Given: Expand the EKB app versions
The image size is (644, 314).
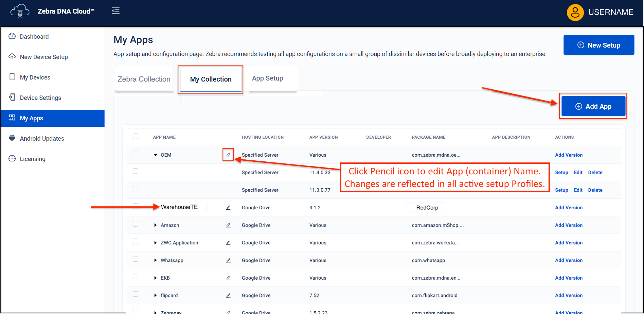Looking at the screenshot, I should 156,278.
